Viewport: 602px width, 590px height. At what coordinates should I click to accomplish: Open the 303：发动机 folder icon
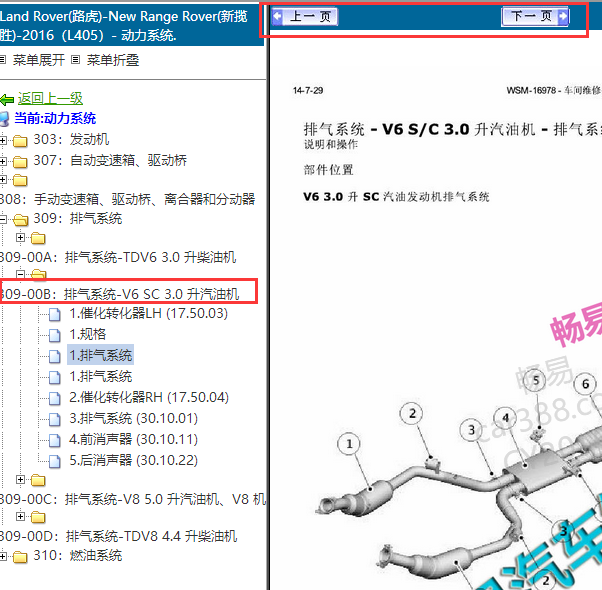pyautogui.click(x=20, y=140)
